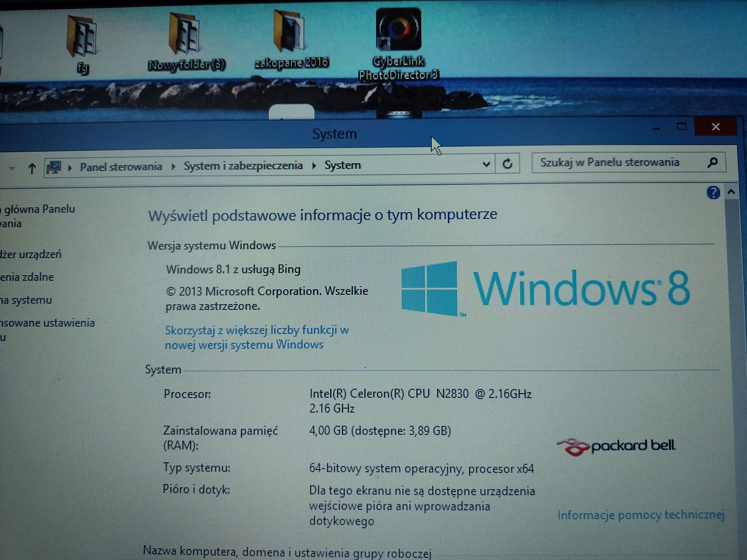
Task: Expand the address bar history dropdown
Action: [x=486, y=164]
